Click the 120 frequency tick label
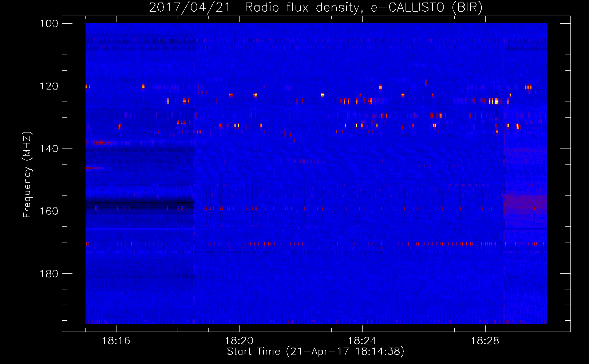The image size is (589, 364). (x=49, y=86)
